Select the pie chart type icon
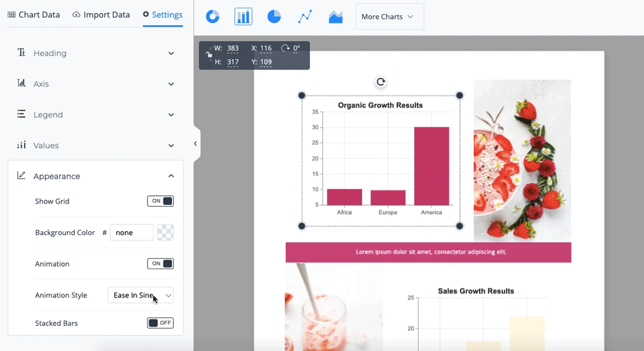644x351 pixels. tap(274, 16)
